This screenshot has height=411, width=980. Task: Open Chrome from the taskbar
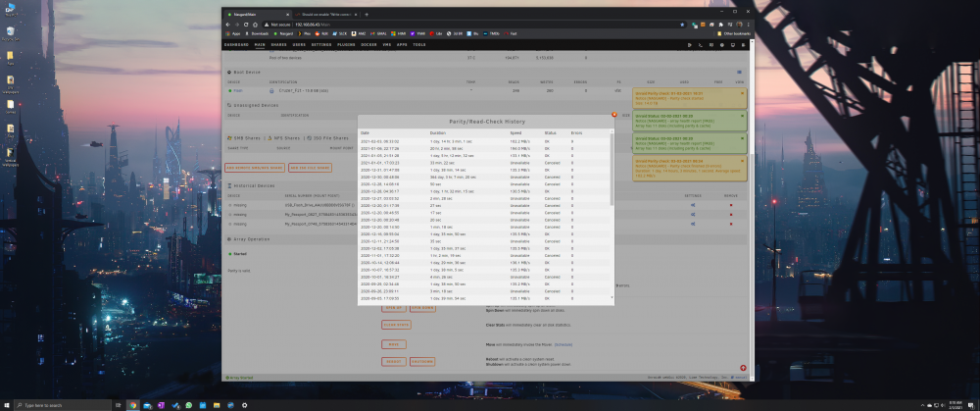(x=133, y=405)
